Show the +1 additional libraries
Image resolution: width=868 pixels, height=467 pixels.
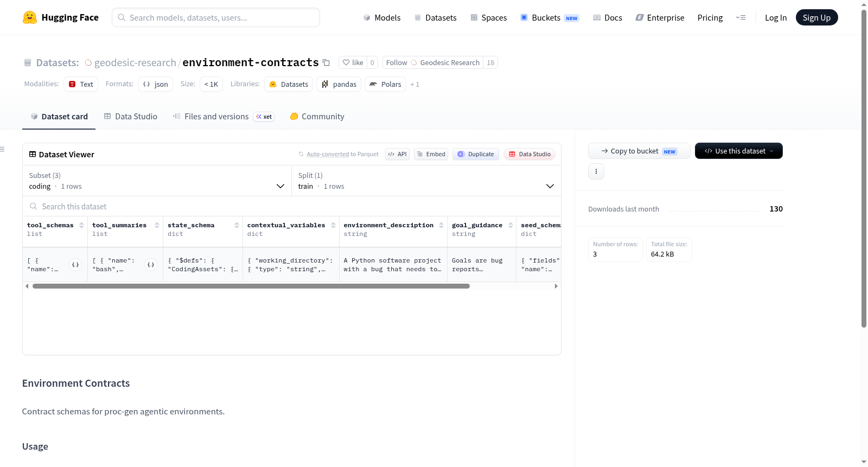coord(415,84)
